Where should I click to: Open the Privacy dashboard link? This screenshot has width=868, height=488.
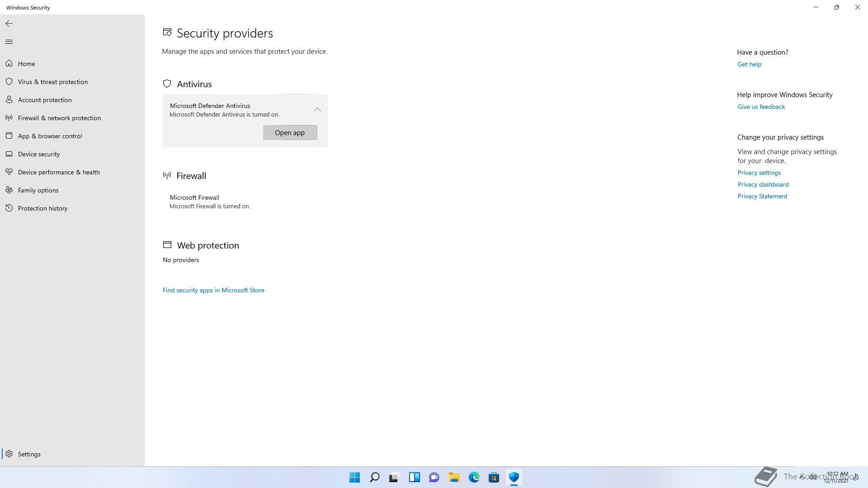pos(763,184)
